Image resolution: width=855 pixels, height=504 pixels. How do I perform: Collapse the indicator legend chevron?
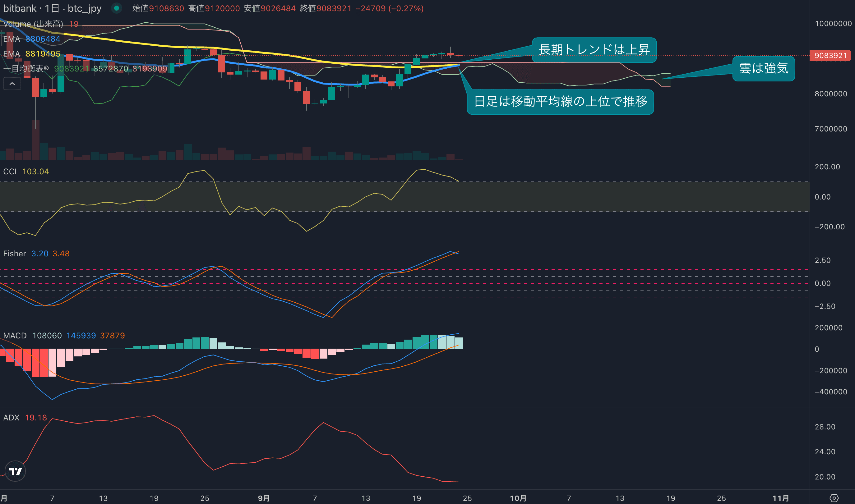pos(12,84)
